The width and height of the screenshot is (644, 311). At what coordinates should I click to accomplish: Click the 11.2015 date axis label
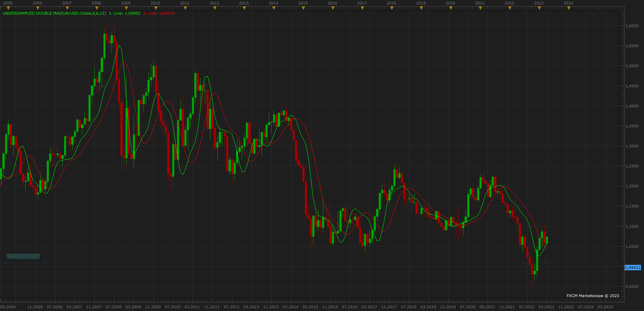[330, 307]
